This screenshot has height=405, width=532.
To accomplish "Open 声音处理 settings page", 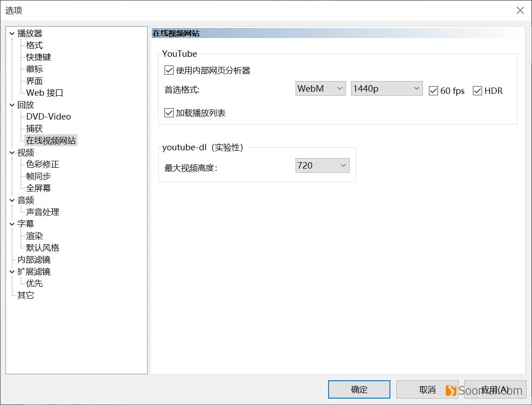I will pos(43,212).
